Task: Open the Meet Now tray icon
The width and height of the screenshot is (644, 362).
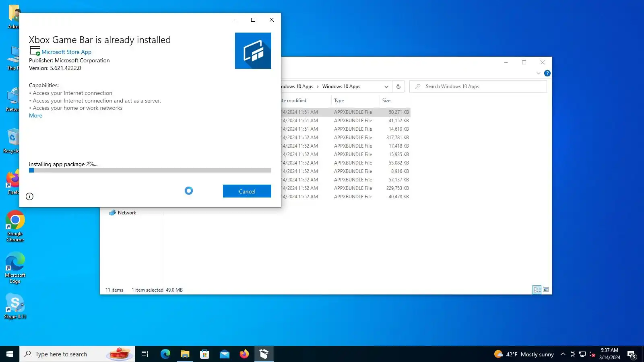Action: pyautogui.click(x=573, y=354)
